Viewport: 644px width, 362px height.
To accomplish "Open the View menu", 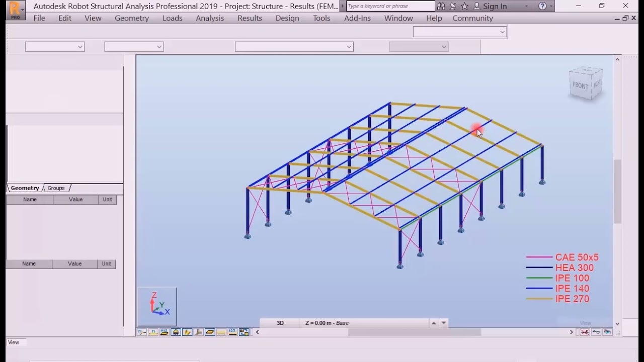I will [x=93, y=18].
